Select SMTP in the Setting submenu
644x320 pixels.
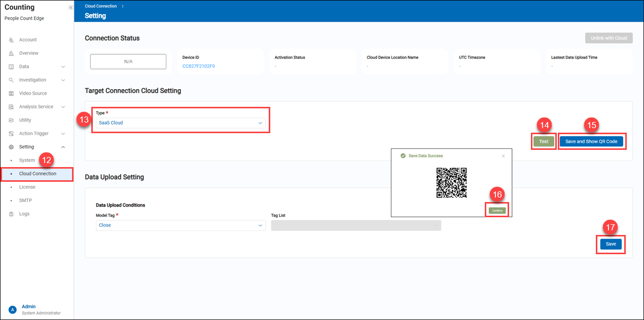(25, 201)
